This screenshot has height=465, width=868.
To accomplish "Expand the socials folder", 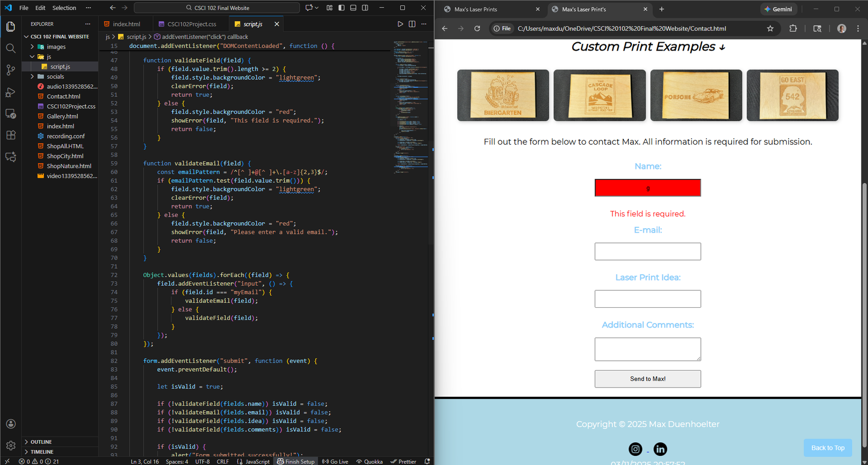I will pos(55,76).
